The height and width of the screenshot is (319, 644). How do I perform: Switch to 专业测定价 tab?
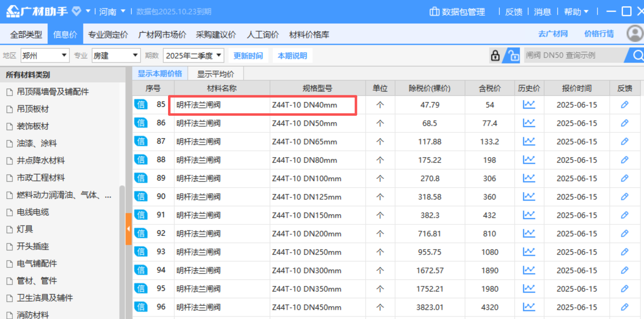click(x=108, y=35)
